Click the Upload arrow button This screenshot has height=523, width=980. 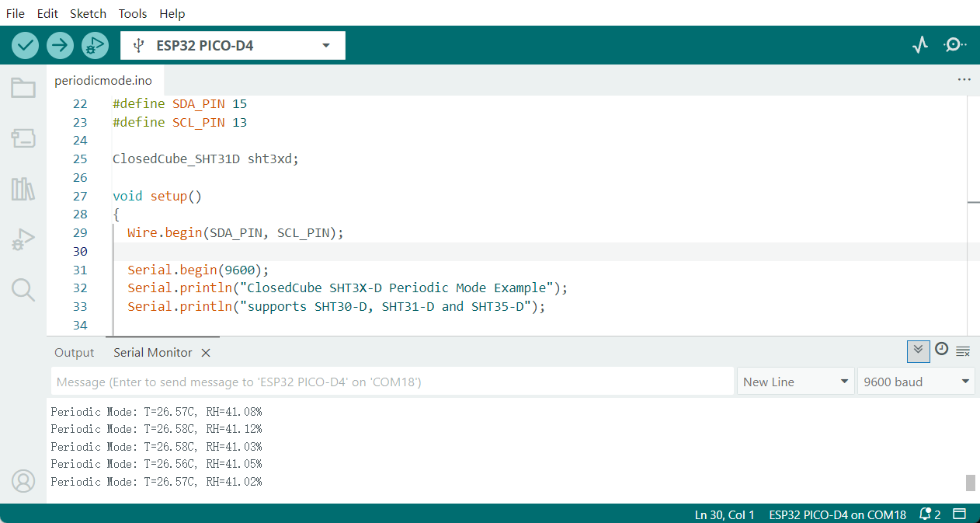(60, 45)
